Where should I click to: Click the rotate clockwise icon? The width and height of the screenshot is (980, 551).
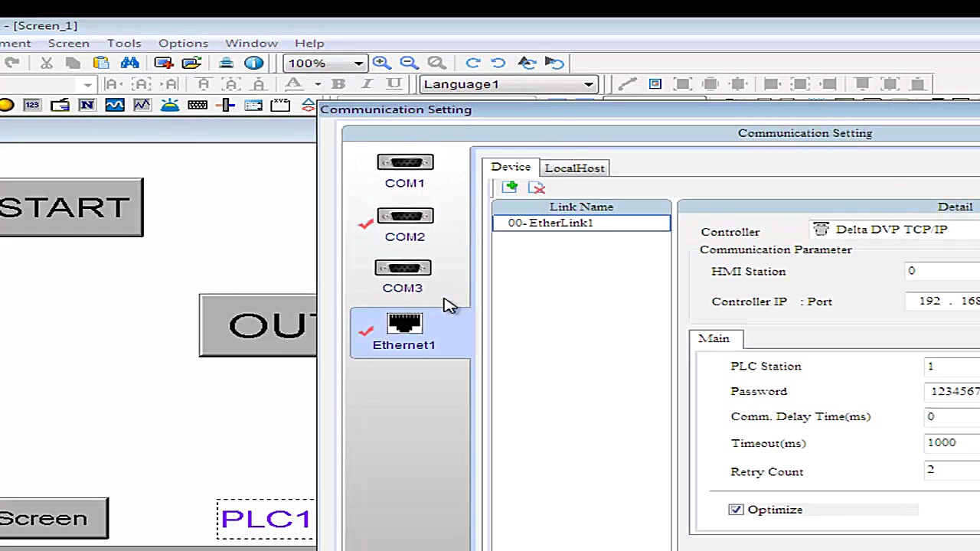[472, 63]
